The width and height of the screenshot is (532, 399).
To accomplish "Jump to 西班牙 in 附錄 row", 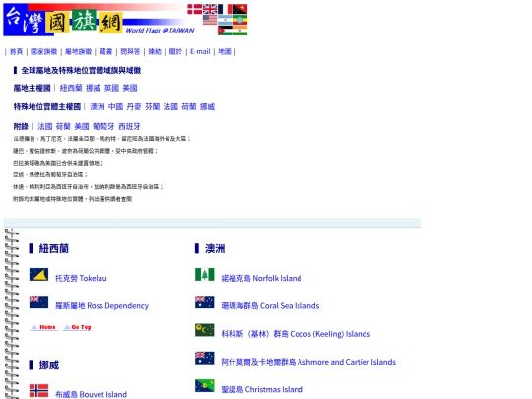I will (x=129, y=126).
